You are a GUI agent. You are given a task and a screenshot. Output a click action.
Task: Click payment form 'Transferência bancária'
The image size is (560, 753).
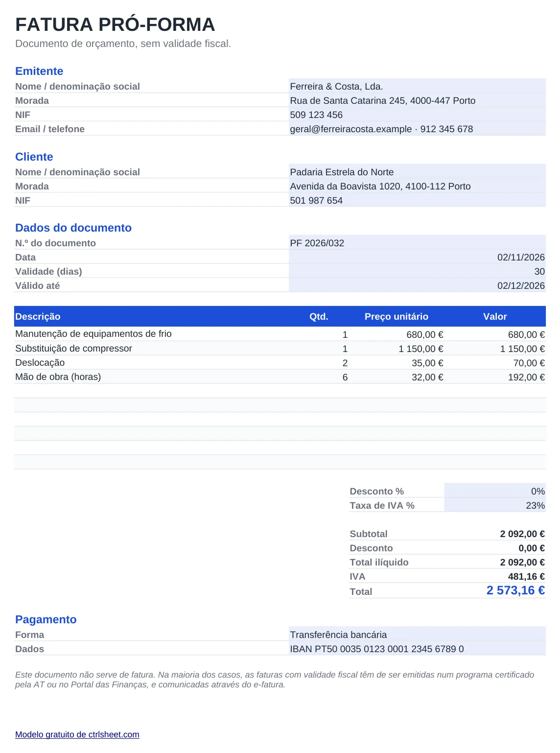338,635
